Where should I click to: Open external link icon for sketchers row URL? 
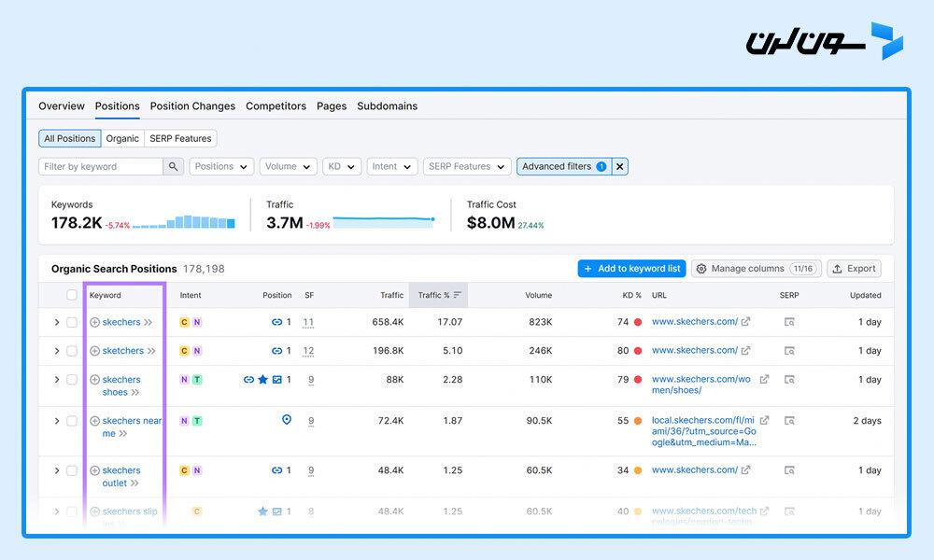745,351
